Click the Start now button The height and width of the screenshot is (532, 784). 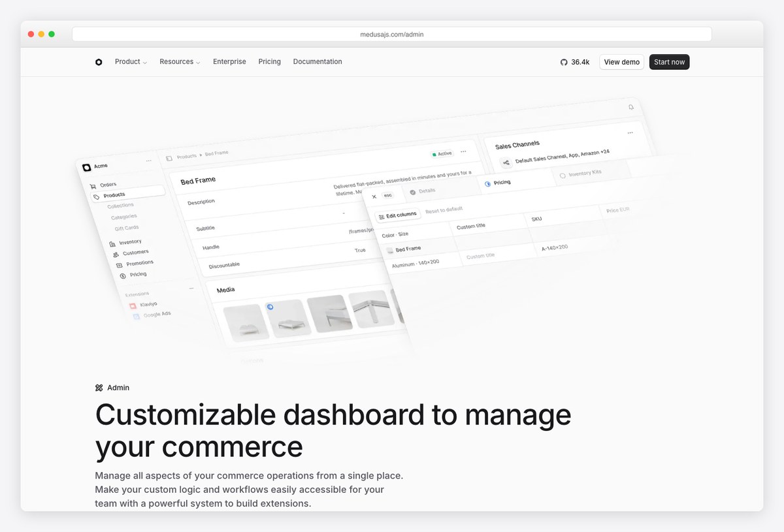click(x=670, y=62)
